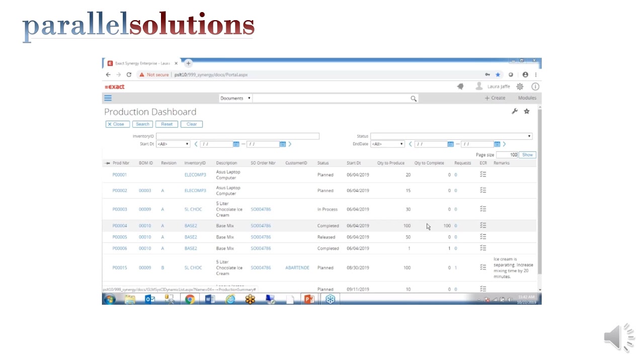Add page to favorites star
644x362 pixels.
click(x=527, y=111)
